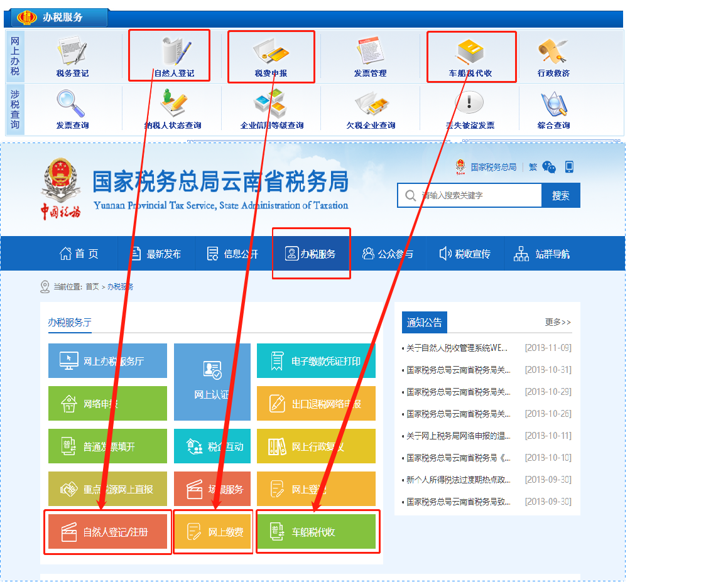728x582 pixels.
Task: Open the green 网络申报 tile
Action: 107,403
